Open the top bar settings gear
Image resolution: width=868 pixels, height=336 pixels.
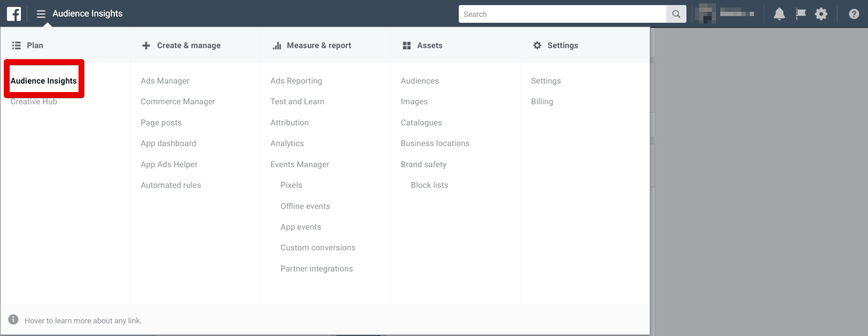821,14
